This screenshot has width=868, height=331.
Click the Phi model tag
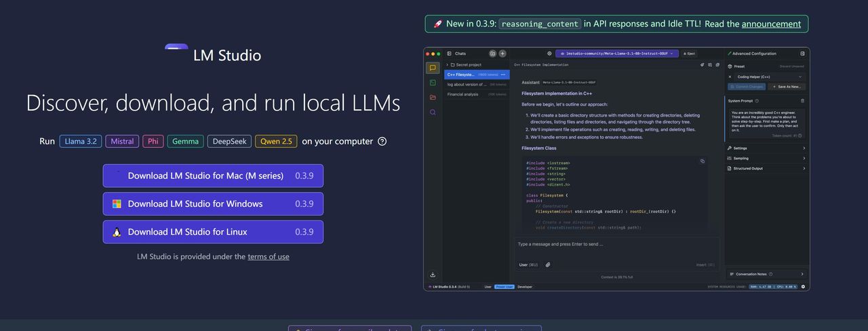click(153, 141)
